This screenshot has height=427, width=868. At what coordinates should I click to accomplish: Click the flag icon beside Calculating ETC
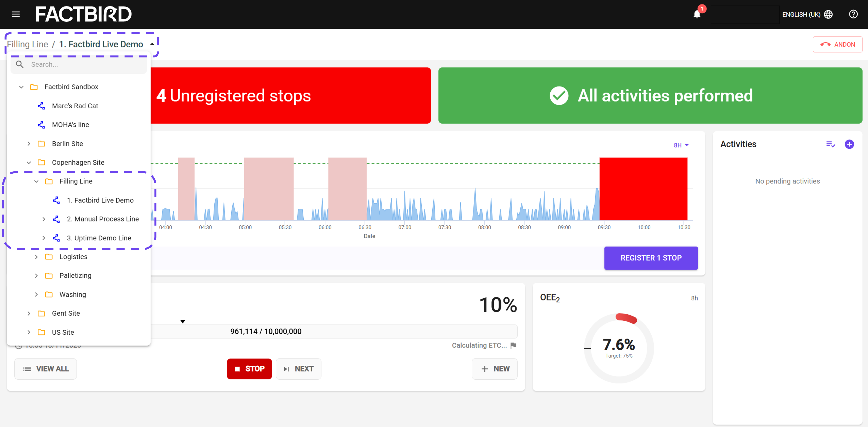point(513,345)
